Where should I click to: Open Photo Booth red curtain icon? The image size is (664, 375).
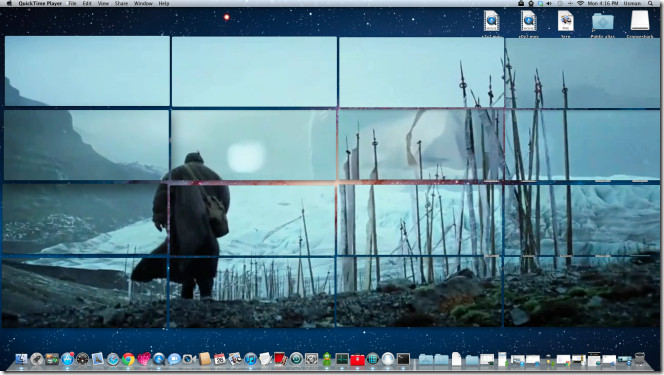281,359
